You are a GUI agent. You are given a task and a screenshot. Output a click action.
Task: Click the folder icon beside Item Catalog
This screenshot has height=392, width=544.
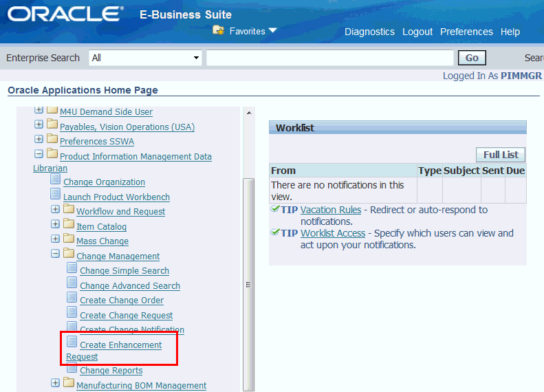[x=69, y=224]
